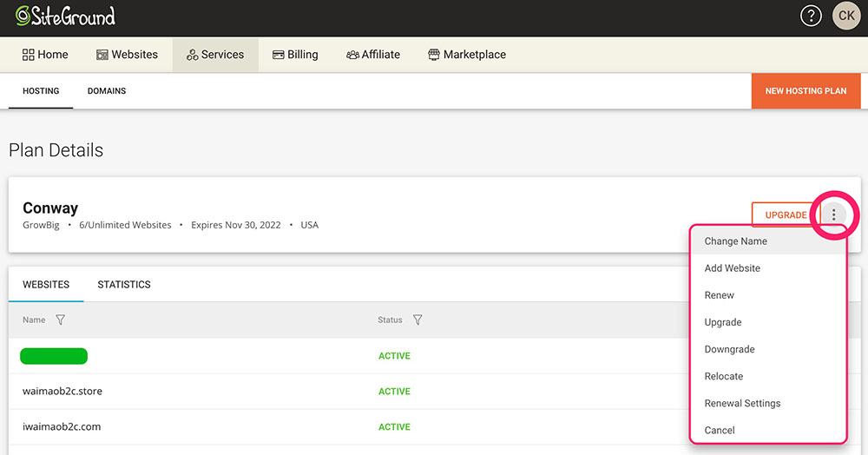The image size is (868, 455).
Task: Filter websites by Name column icon
Action: (60, 320)
